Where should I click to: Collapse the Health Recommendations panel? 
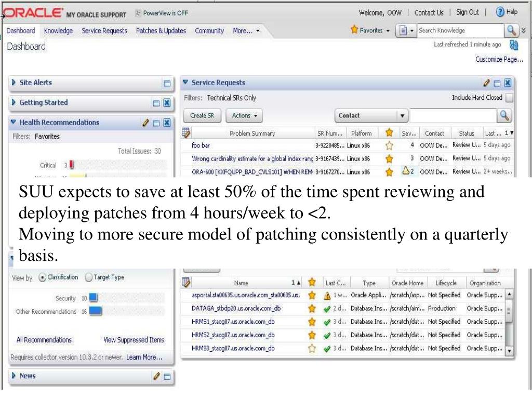point(14,122)
